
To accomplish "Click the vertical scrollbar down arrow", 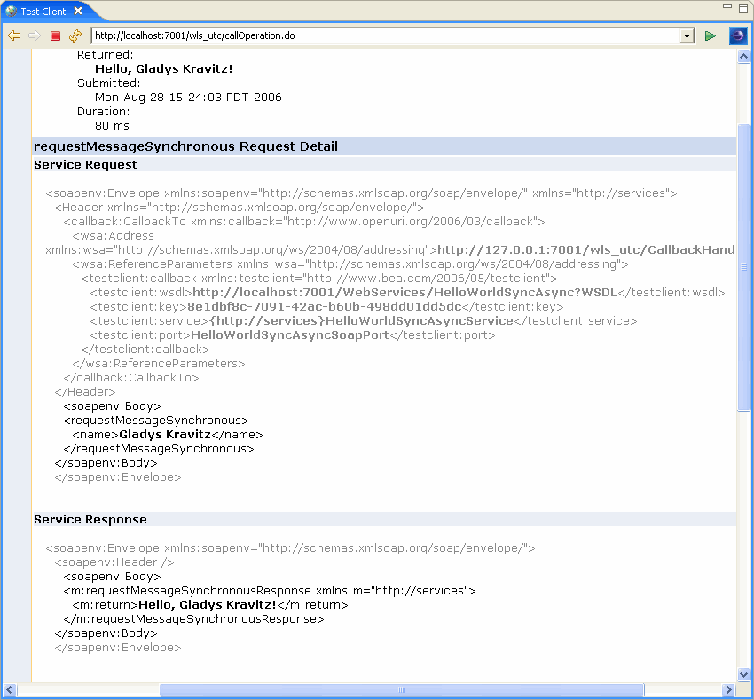I will [743, 674].
